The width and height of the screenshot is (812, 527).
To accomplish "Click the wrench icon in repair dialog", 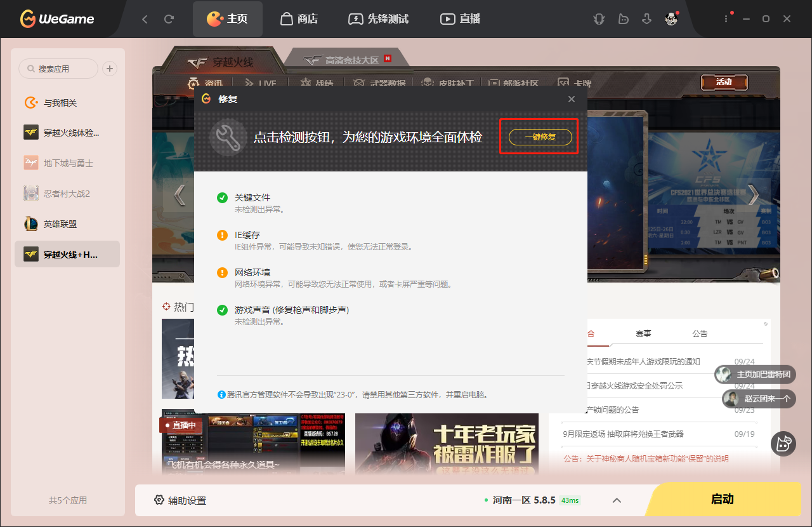I will click(228, 137).
